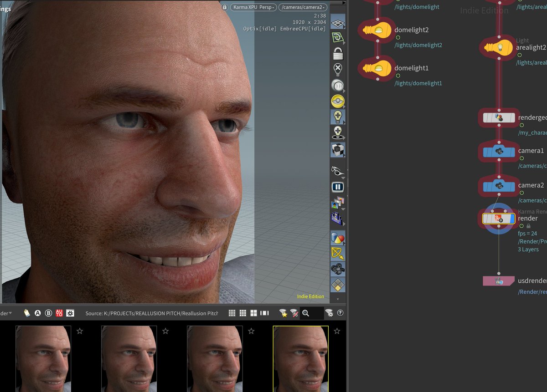Click the camera lock icon in viewport header

click(x=224, y=7)
